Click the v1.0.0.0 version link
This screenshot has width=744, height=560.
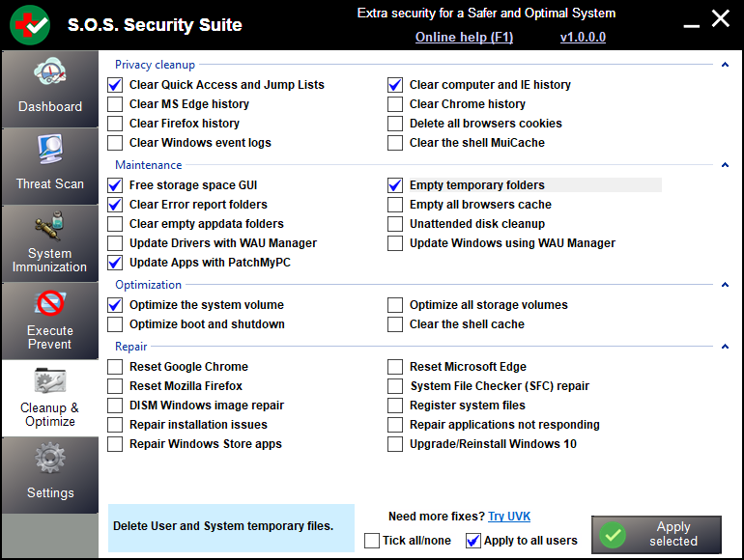click(x=583, y=37)
